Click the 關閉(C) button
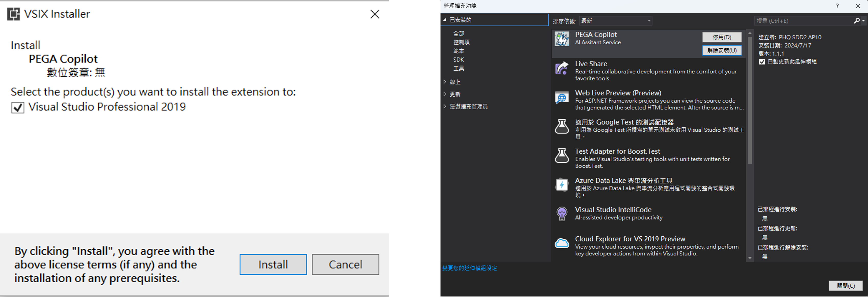The width and height of the screenshot is (868, 297). (846, 286)
